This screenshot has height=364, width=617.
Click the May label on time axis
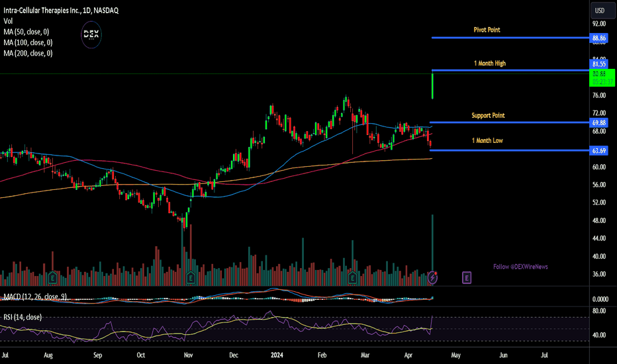(455, 355)
